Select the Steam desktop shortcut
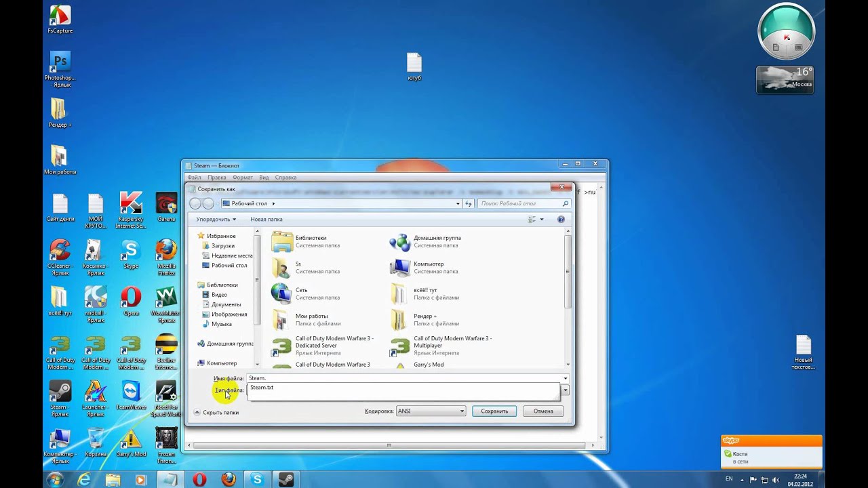Screen dimensions: 868x488 click(60, 399)
